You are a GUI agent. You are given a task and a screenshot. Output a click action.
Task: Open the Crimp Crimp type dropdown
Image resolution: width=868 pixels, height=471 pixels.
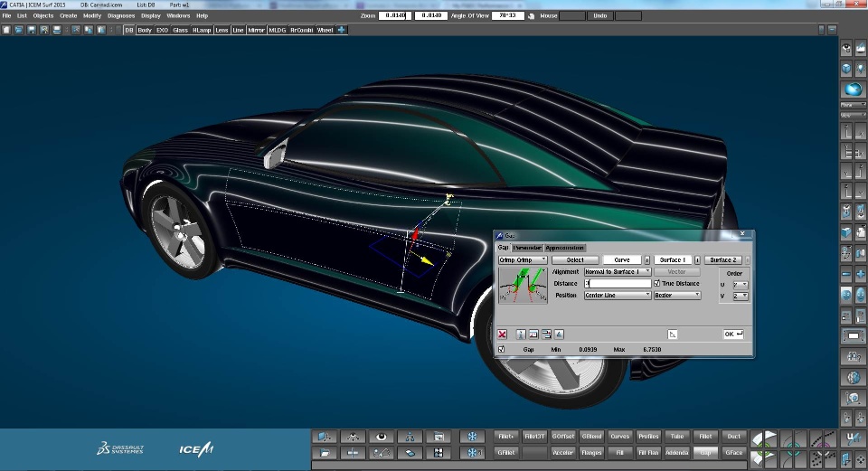click(x=523, y=259)
